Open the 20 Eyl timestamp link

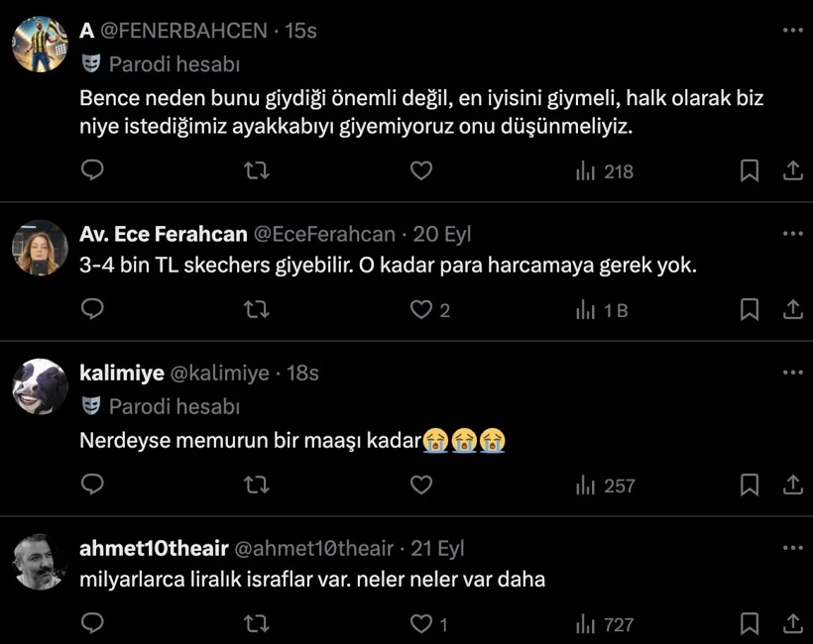(x=441, y=234)
